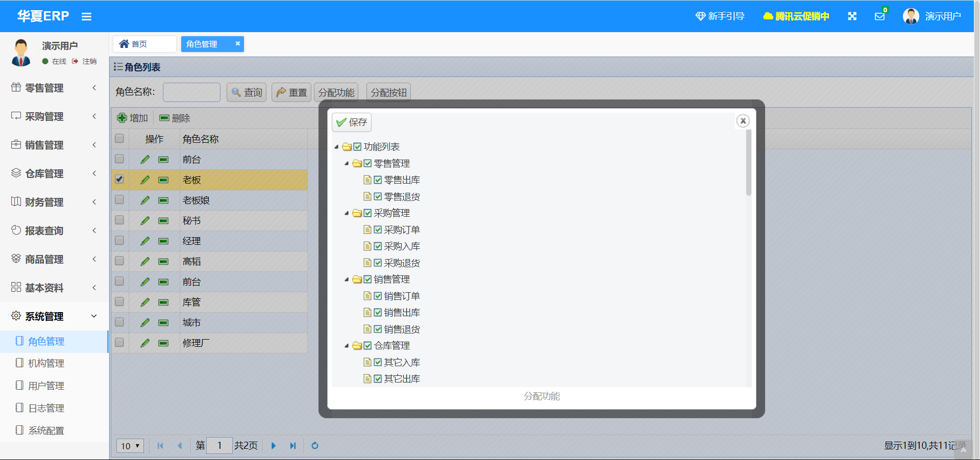Collapse the 零售管理 tree node

pos(347,164)
